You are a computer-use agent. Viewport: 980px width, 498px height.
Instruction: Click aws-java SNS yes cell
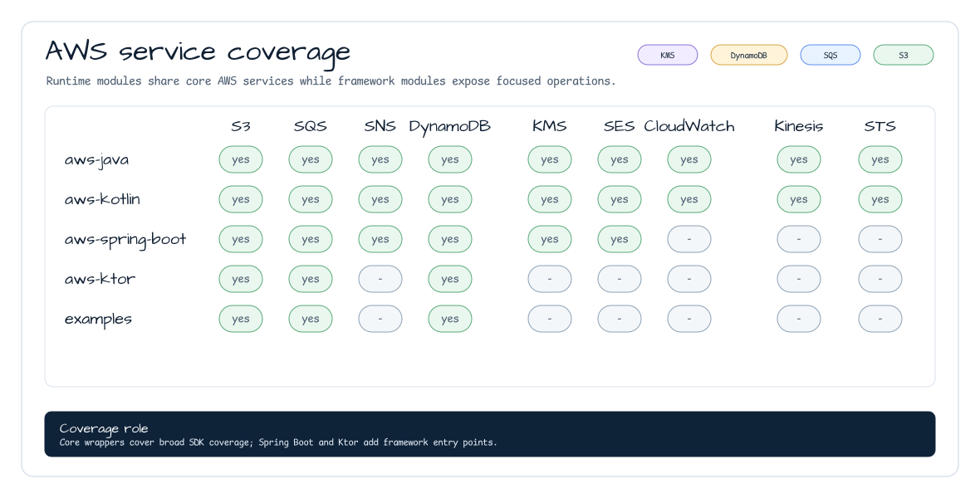pyautogui.click(x=380, y=159)
